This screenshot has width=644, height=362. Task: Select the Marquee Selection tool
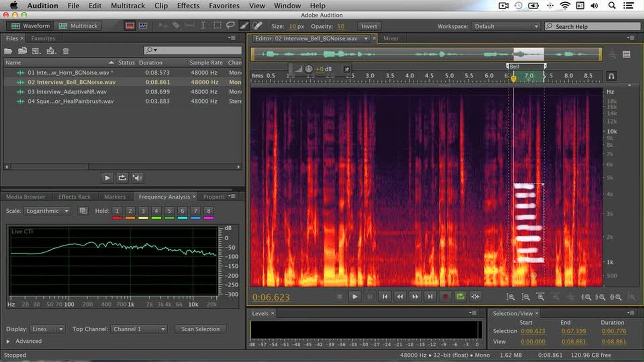pos(217,25)
